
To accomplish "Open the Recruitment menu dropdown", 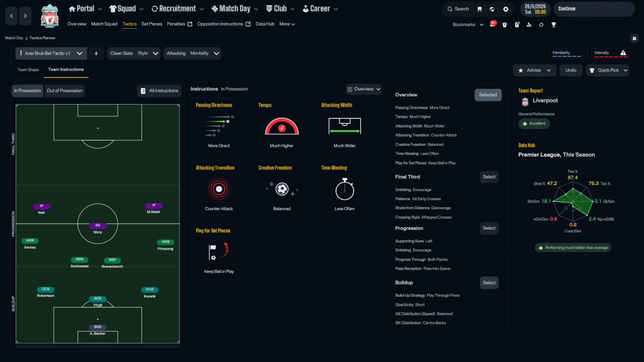I will pos(178,9).
